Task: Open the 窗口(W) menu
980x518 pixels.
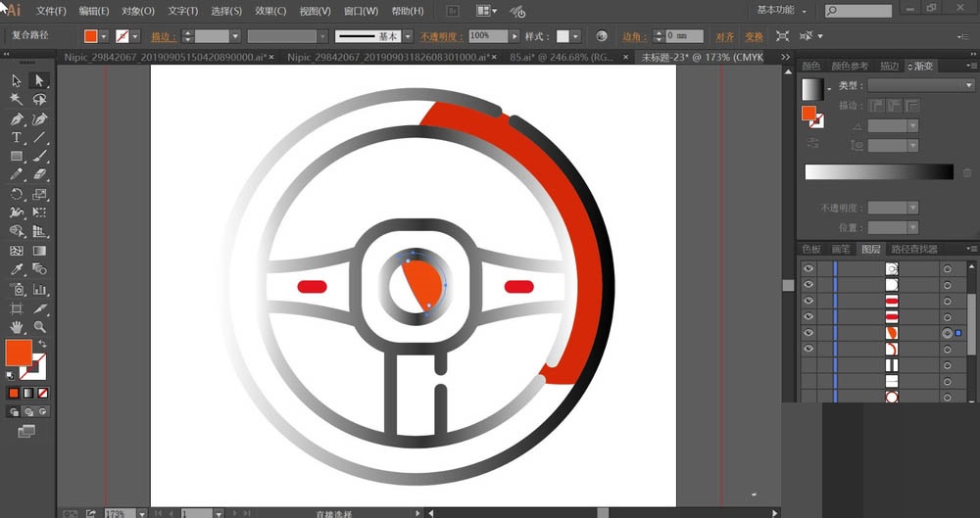Action: (362, 11)
